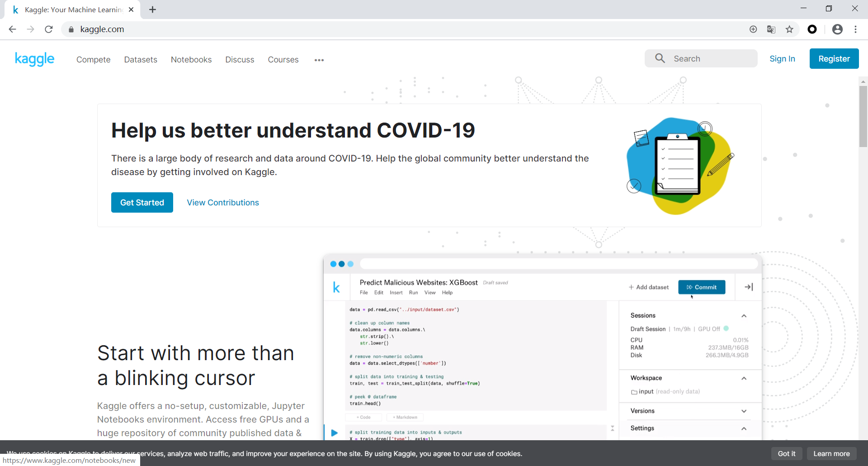The image size is (868, 466).
Task: Click the input folder icon
Action: (x=634, y=392)
